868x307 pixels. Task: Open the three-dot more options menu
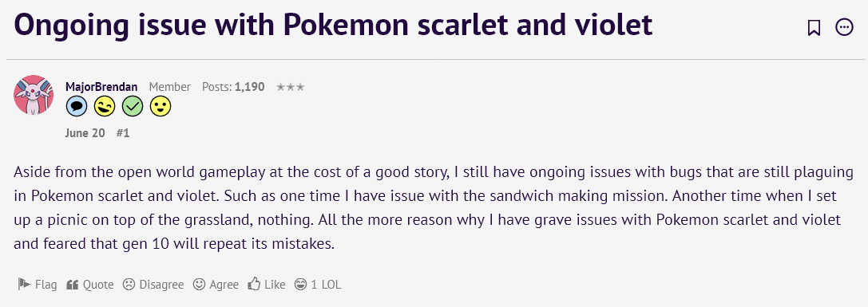(844, 27)
